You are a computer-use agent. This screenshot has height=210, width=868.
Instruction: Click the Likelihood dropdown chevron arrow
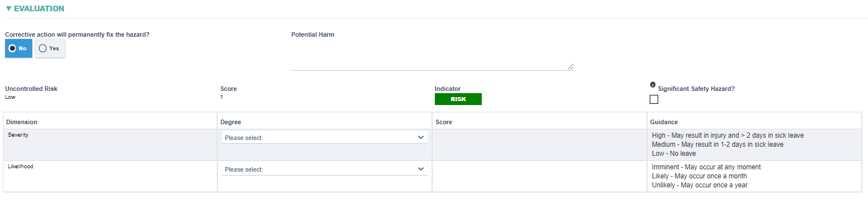click(x=420, y=169)
